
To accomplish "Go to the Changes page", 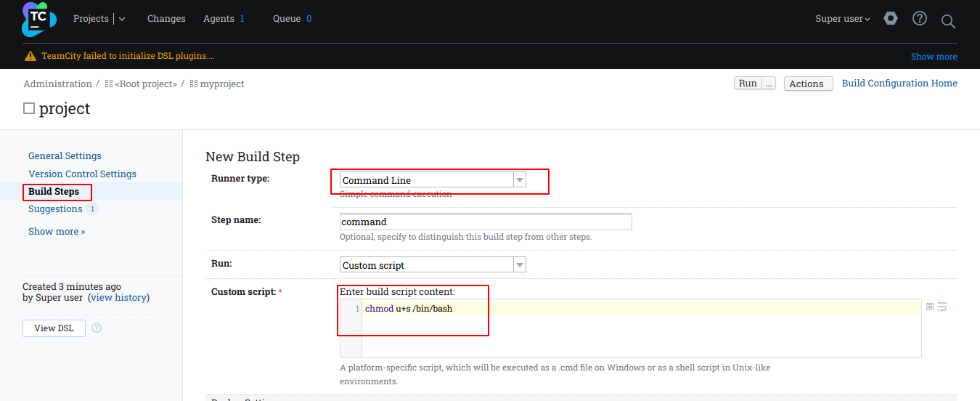I will pos(166,19).
